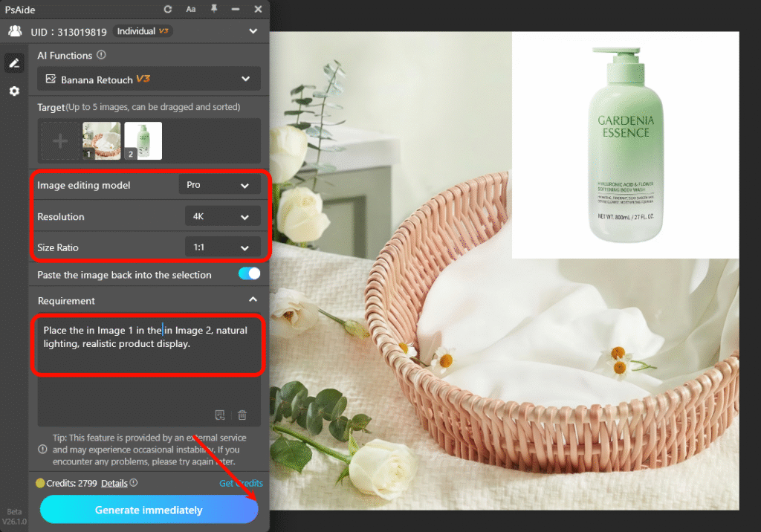This screenshot has width=761, height=532.
Task: Open settings with the gear sidebar icon
Action: (x=13, y=91)
